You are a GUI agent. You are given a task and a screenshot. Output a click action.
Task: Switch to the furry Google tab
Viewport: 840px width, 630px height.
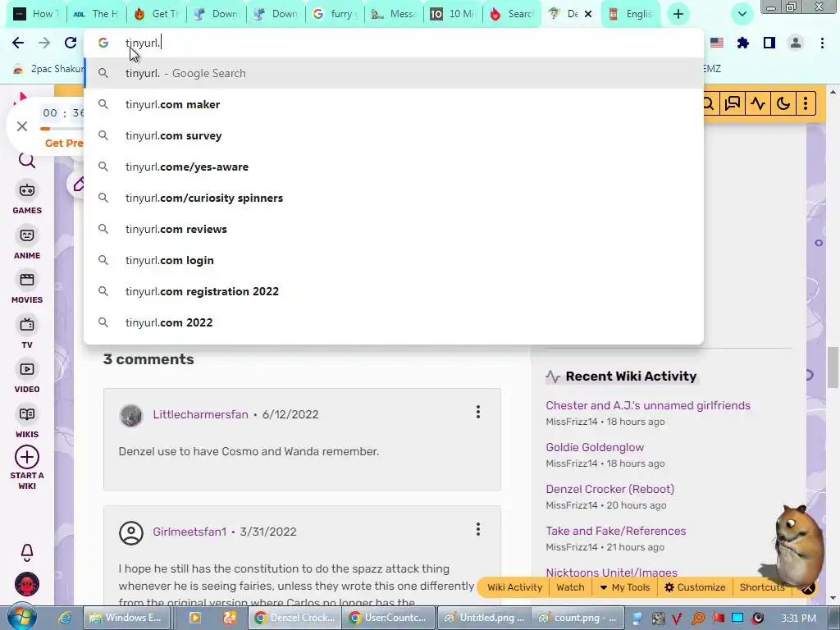point(335,14)
